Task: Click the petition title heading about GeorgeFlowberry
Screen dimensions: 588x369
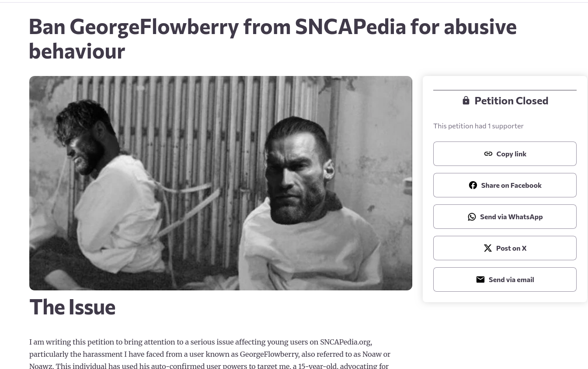Action: pyautogui.click(x=272, y=38)
